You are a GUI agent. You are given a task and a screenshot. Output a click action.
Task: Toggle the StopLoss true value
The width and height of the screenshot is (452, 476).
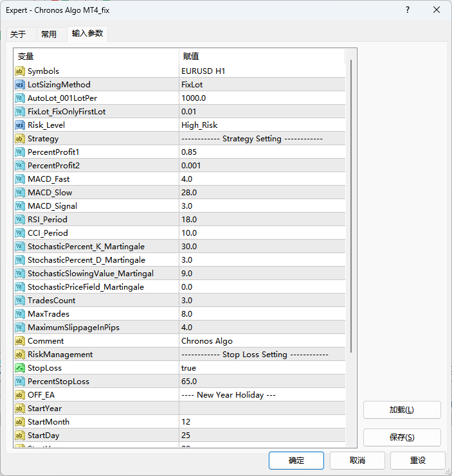point(262,368)
